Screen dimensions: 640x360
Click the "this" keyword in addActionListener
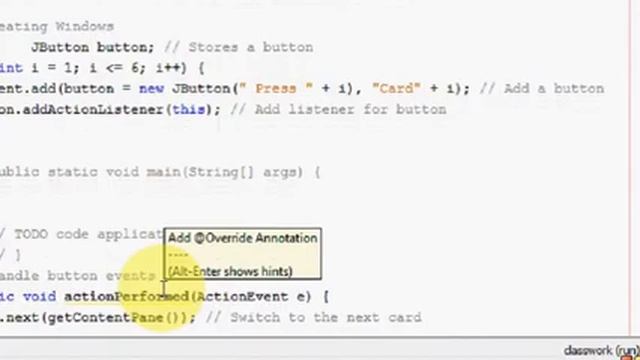coord(189,109)
